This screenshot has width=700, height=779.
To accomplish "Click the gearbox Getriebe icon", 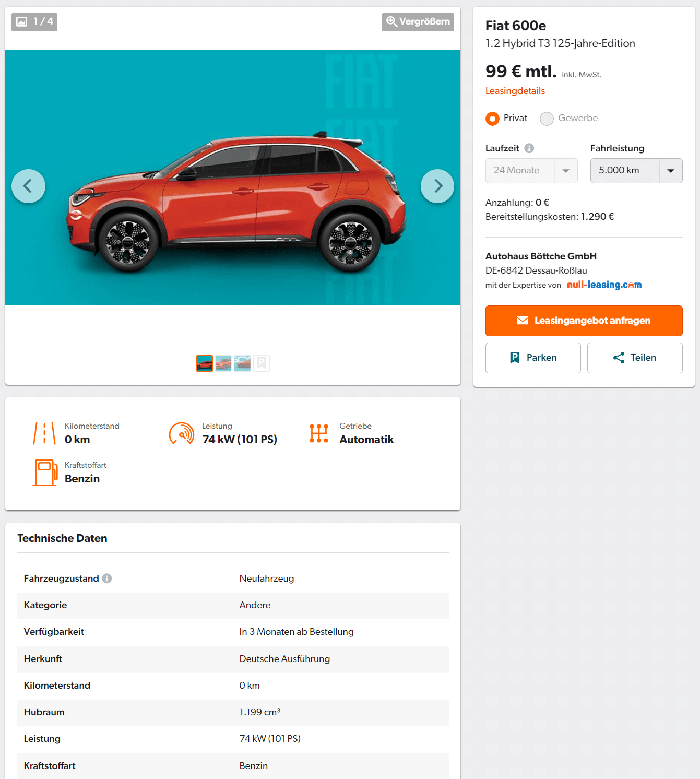I will pos(318,433).
